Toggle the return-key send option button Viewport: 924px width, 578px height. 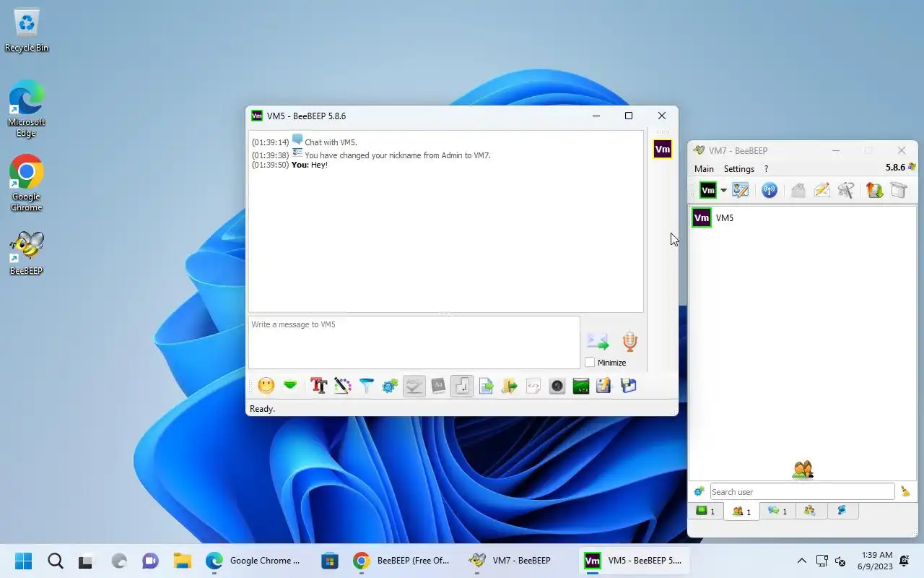tap(462, 386)
